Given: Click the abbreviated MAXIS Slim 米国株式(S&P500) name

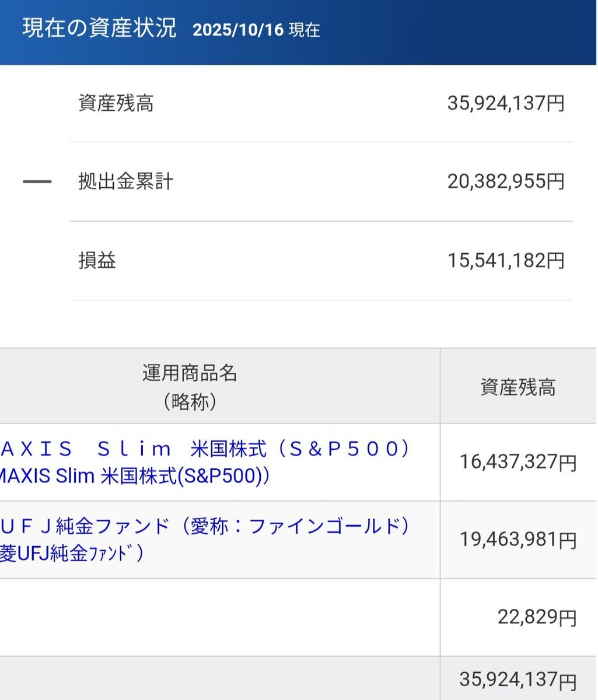Looking at the screenshot, I should [134, 477].
